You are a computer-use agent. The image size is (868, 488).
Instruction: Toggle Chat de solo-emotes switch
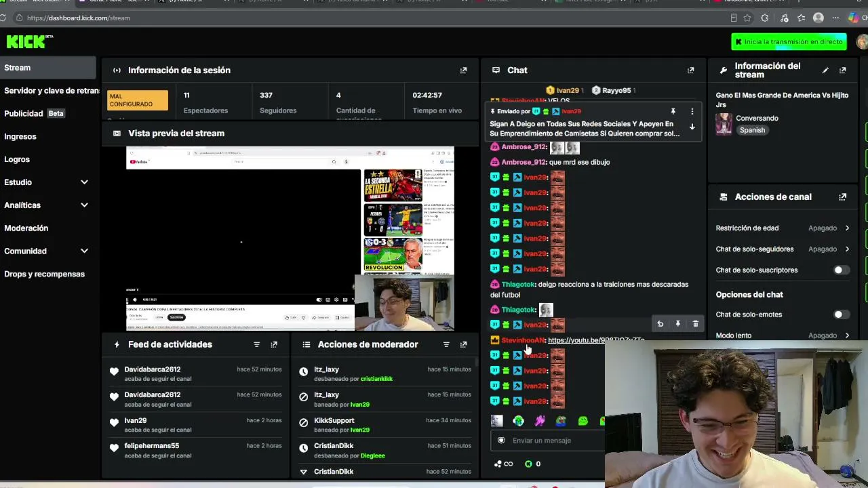[x=841, y=315]
